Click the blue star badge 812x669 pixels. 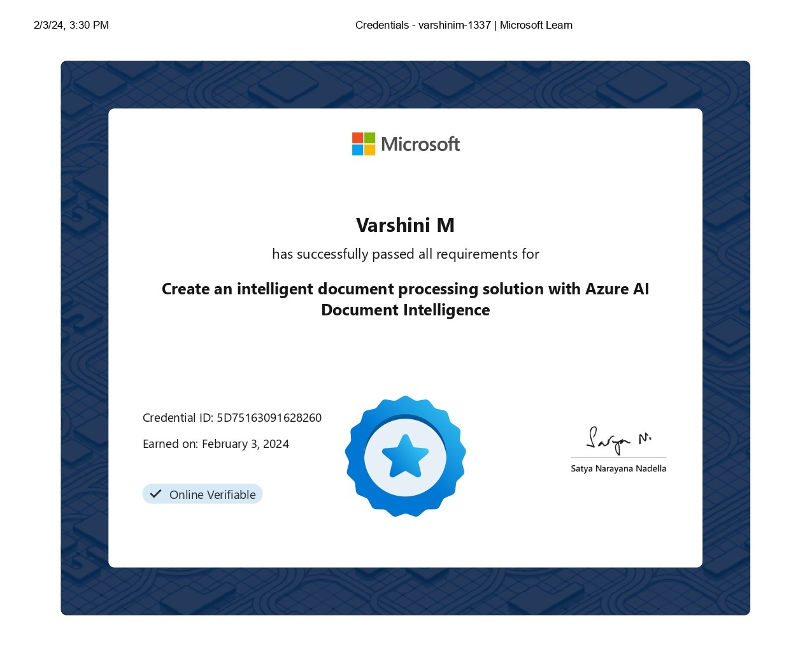tap(405, 456)
